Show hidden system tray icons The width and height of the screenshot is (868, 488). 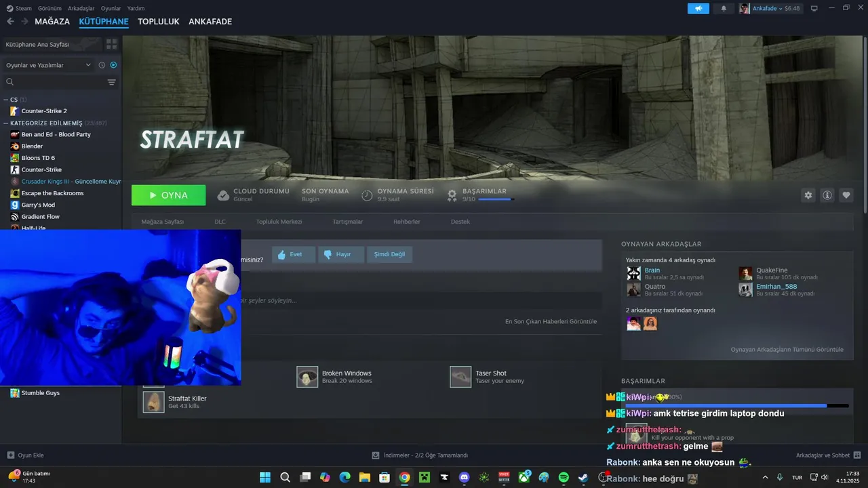point(766,477)
